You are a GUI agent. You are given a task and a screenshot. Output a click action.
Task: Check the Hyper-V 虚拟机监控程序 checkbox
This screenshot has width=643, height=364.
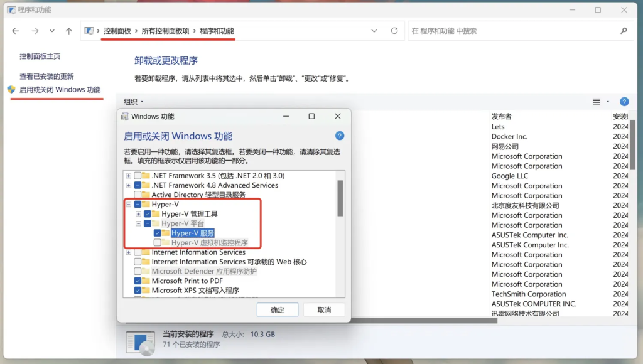(158, 242)
